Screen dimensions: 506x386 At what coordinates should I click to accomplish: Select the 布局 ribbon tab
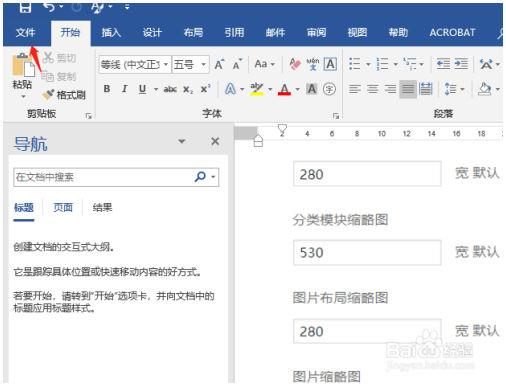point(193,32)
